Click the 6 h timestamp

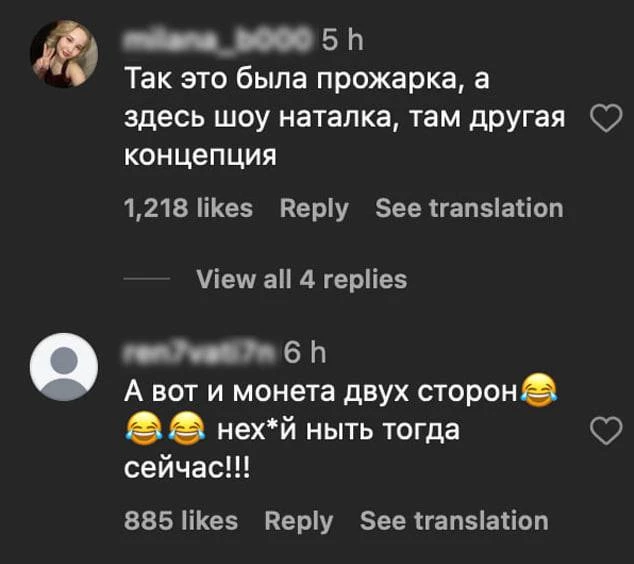pyautogui.click(x=306, y=352)
